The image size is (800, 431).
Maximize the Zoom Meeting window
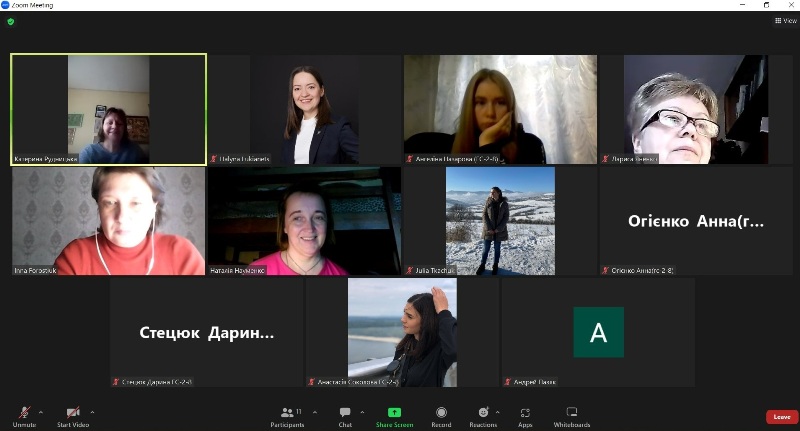click(x=766, y=5)
